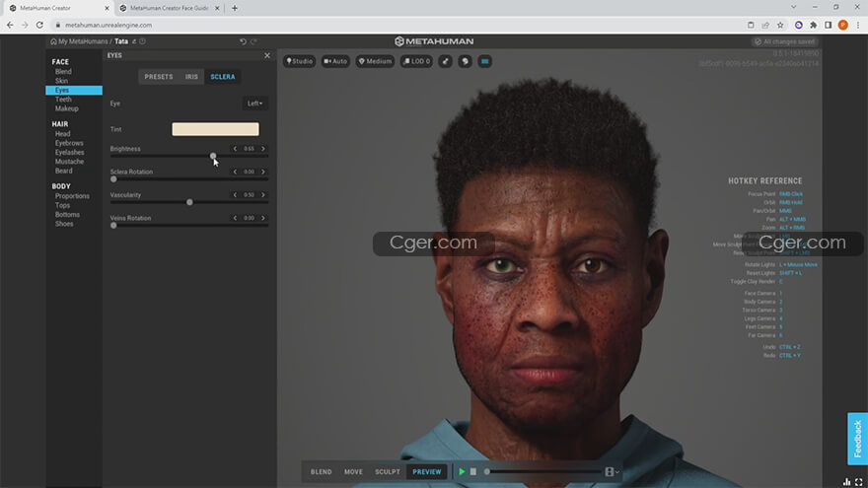Expand the LOD 0 level dropdown
Screen dimensions: 868x488
[416, 61]
